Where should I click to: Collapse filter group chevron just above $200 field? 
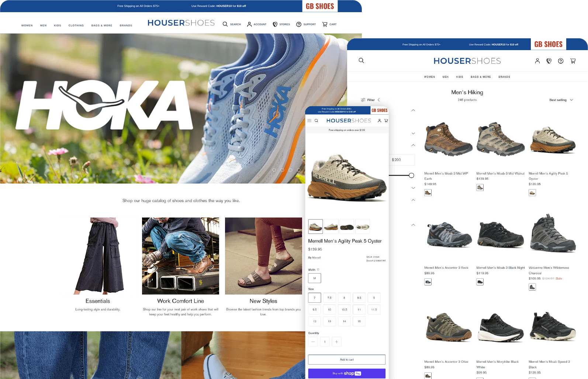pos(413,145)
